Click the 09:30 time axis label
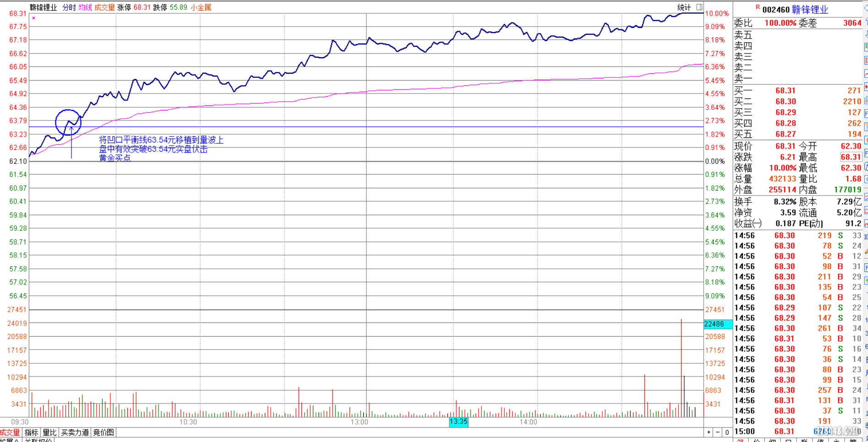 pyautogui.click(x=20, y=422)
